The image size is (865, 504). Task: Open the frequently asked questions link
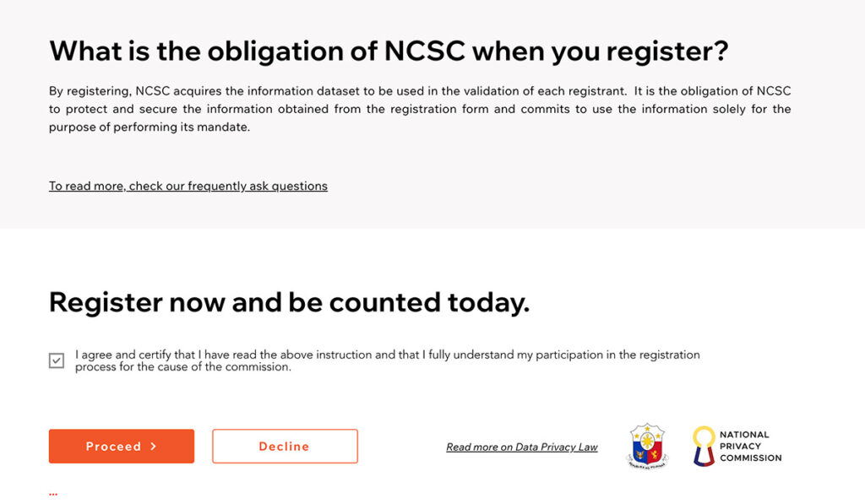pos(188,186)
